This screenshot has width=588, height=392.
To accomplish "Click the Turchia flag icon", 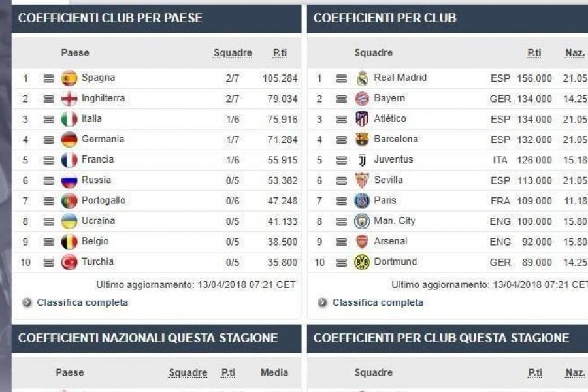I will pos(69,262).
